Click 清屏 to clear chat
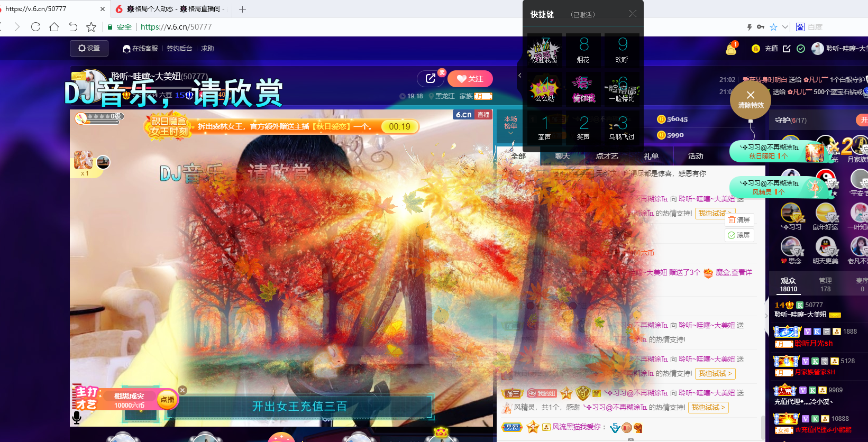The width and height of the screenshot is (868, 442). click(x=739, y=219)
